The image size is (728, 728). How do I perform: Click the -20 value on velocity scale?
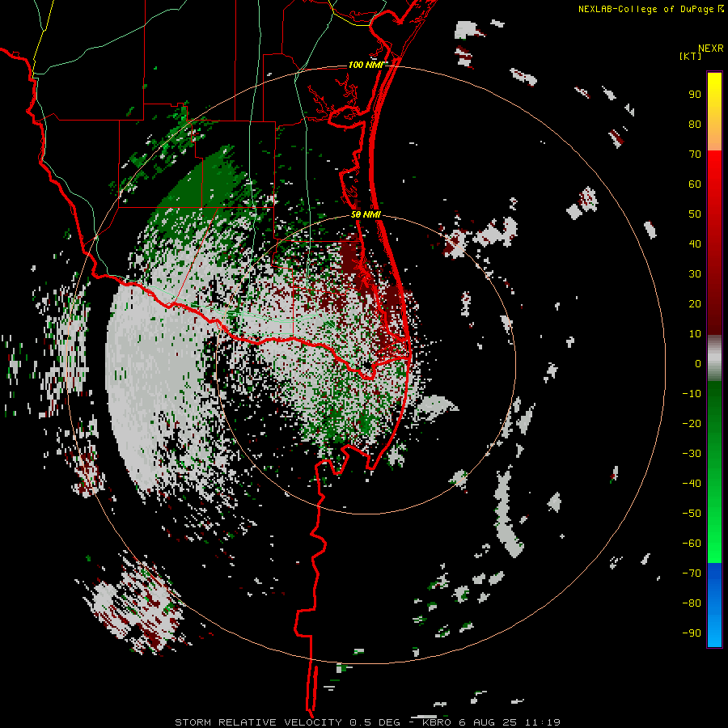pos(692,423)
